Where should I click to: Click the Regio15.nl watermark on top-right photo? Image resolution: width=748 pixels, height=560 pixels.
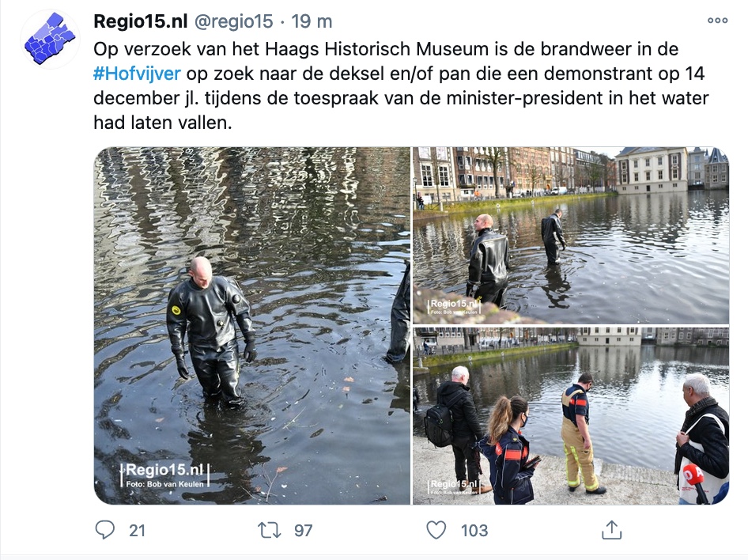point(455,304)
